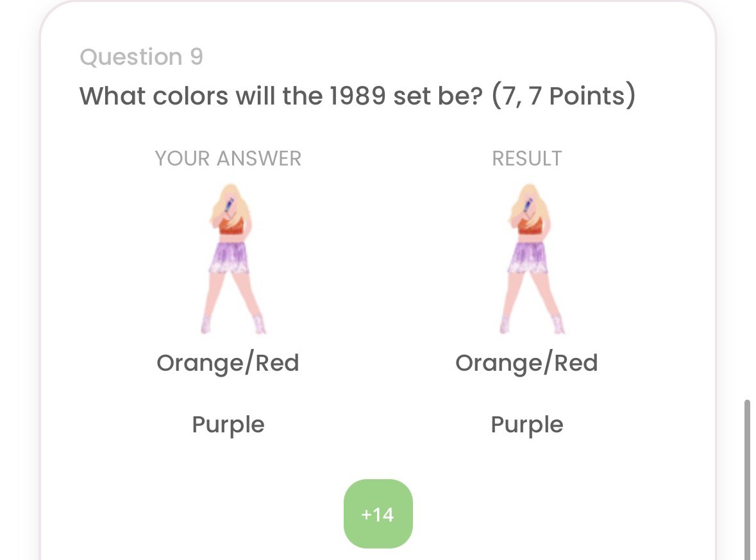Open the outfit figure under RESULT

532,259
